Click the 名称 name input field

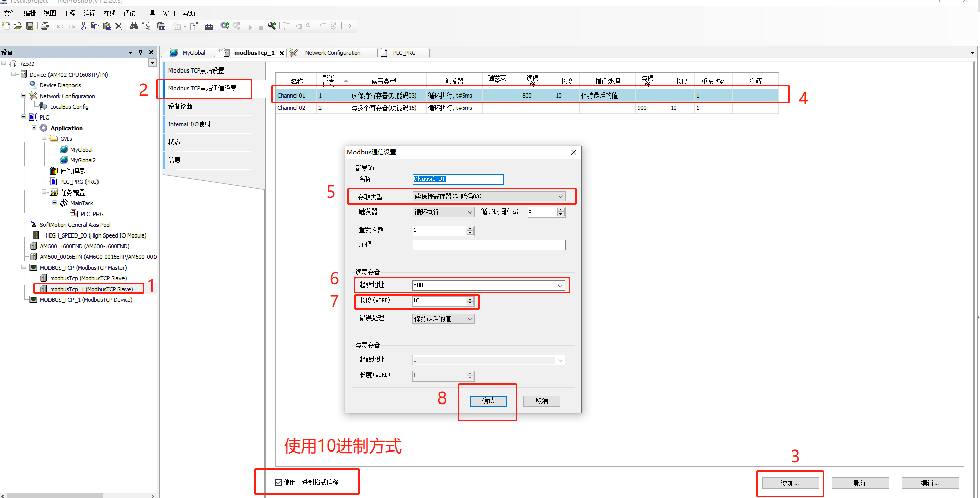click(x=458, y=179)
